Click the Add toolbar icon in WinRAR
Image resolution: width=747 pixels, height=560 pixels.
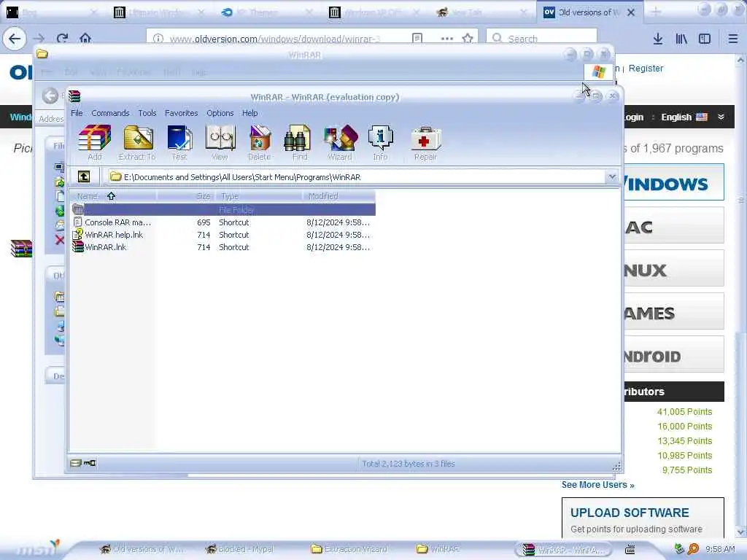pos(94,142)
